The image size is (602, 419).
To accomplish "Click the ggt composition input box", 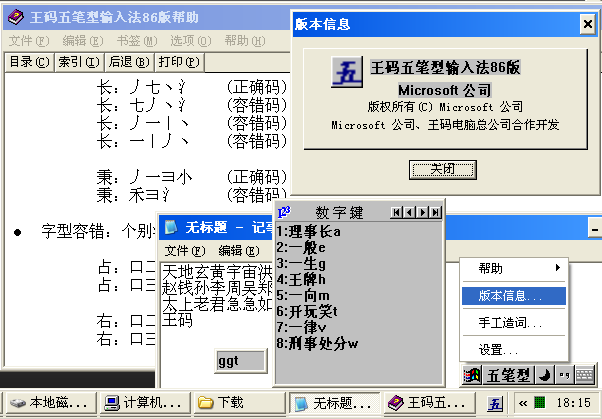I will point(241,361).
